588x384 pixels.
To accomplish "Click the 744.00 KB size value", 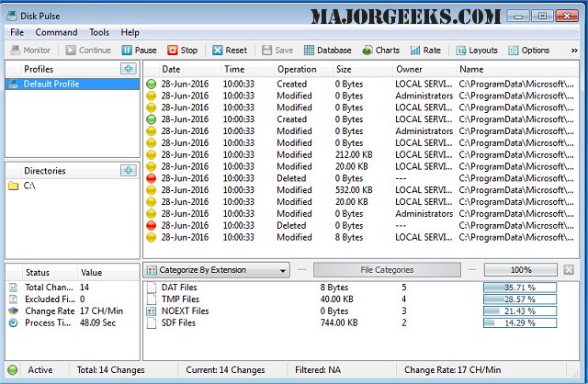I will pos(339,322).
